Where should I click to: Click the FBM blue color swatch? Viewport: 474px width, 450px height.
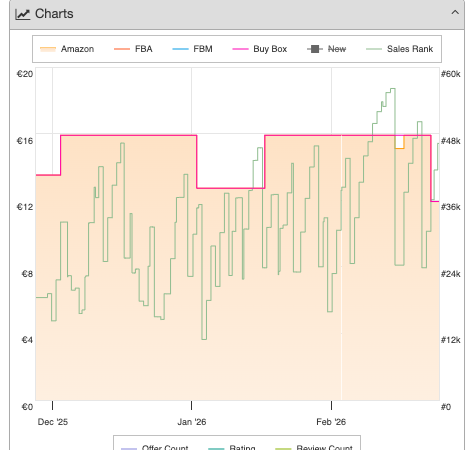180,49
